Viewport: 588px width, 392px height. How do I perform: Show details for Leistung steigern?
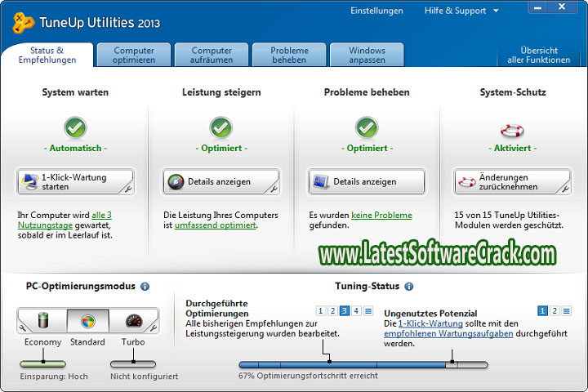tap(220, 181)
